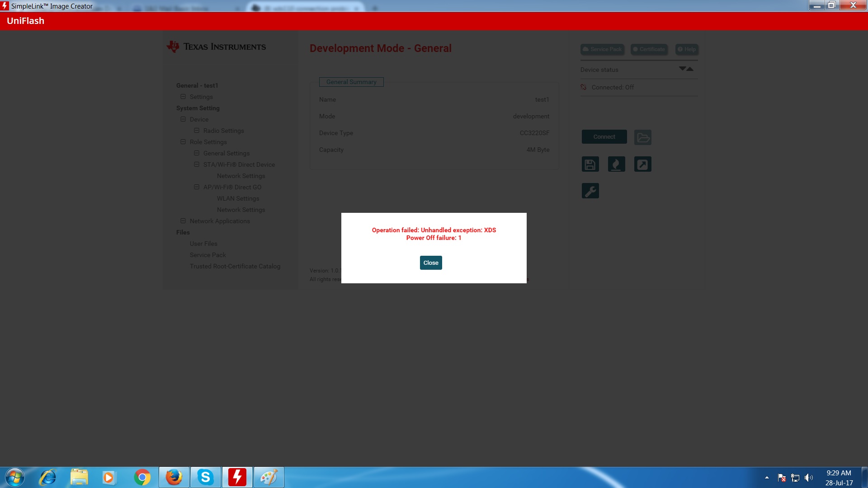Open Service Pack under Files
Screen dimensions: 868x488
208,255
